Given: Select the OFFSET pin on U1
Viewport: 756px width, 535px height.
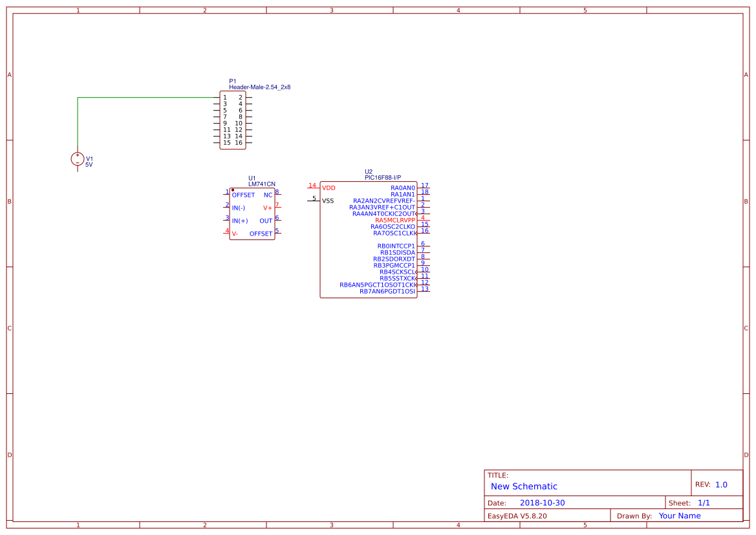Looking at the screenshot, I should [x=243, y=195].
